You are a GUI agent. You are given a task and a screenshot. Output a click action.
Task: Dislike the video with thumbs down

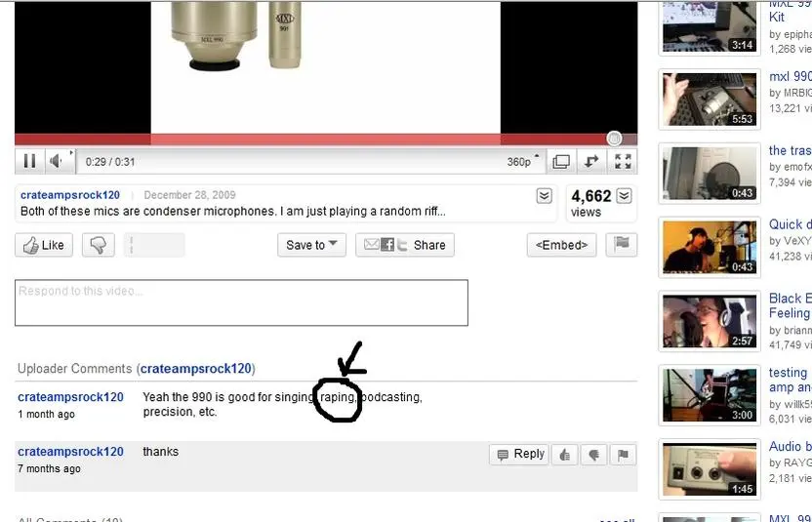[99, 245]
